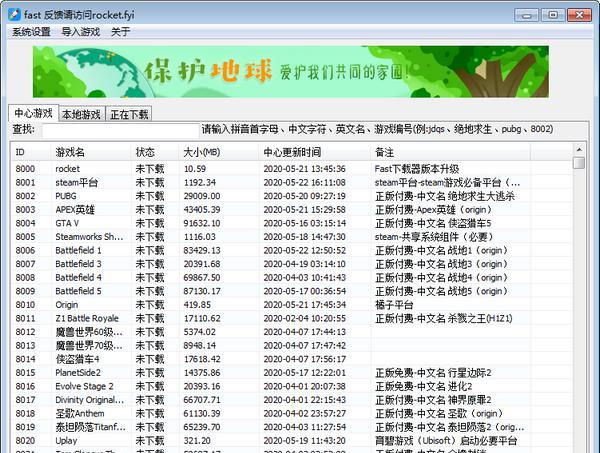Select the PUBG game row
The height and width of the screenshot is (453, 600).
coord(292,196)
